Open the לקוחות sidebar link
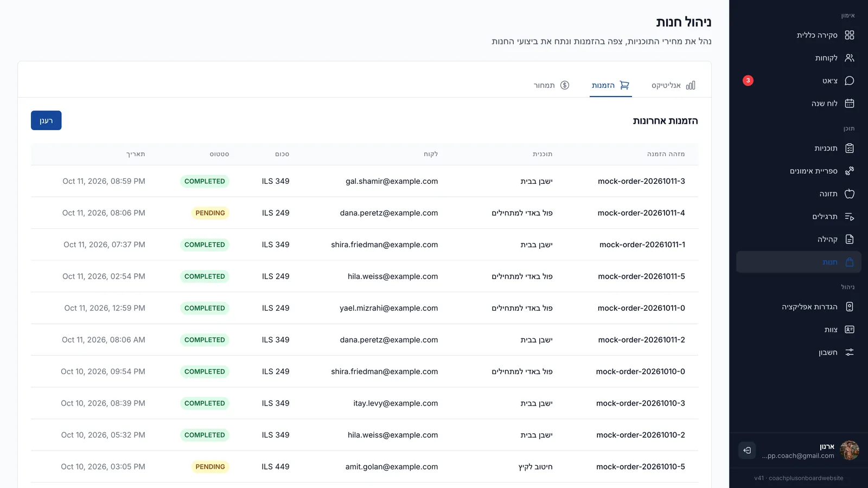This screenshot has width=868, height=488. (x=826, y=58)
